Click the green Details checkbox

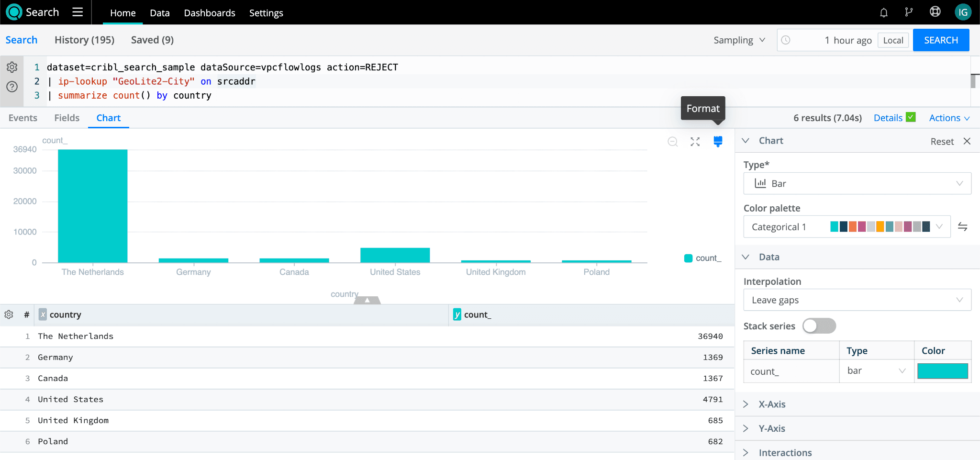(x=911, y=117)
